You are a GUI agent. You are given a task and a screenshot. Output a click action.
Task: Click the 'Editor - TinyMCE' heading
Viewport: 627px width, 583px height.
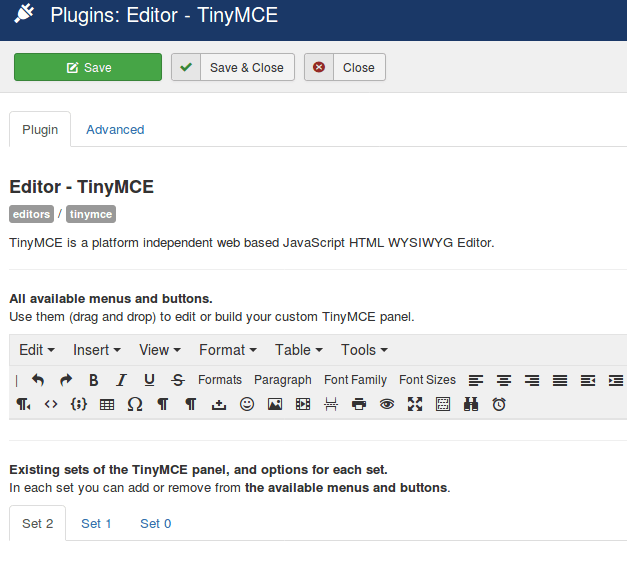coord(82,187)
